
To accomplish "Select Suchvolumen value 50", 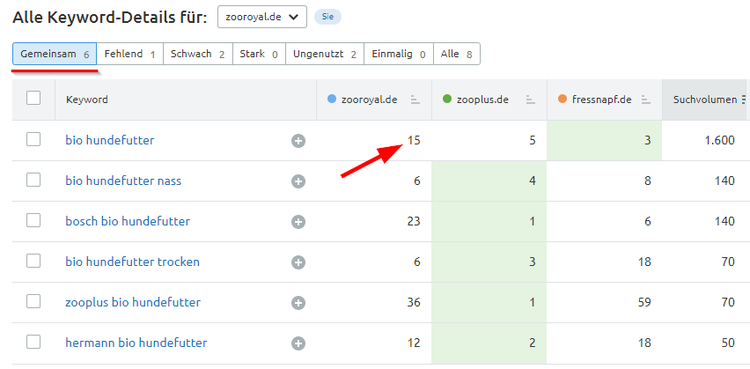I will (x=728, y=343).
